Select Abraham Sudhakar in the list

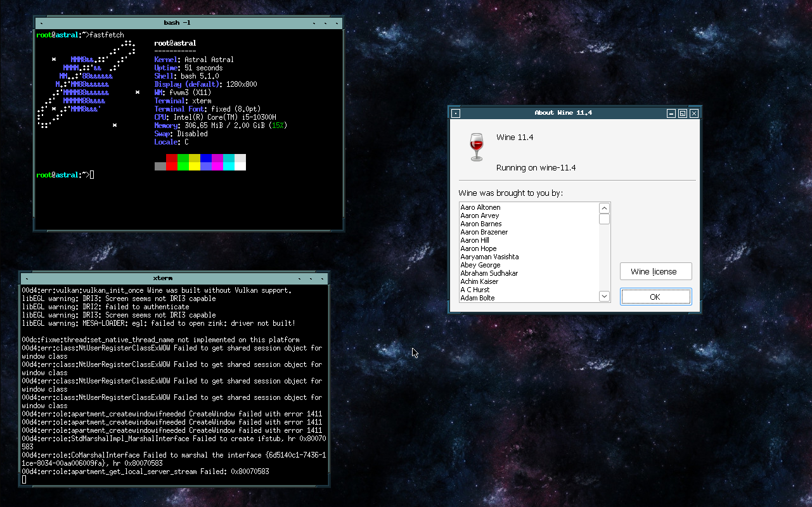click(x=489, y=273)
